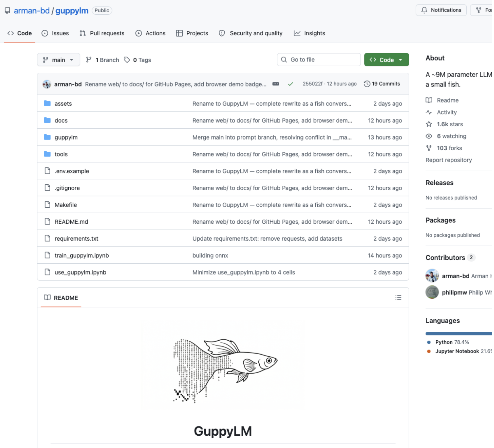The width and height of the screenshot is (494, 448).
Task: Click the eye icon beside 6 watching
Action: [429, 136]
